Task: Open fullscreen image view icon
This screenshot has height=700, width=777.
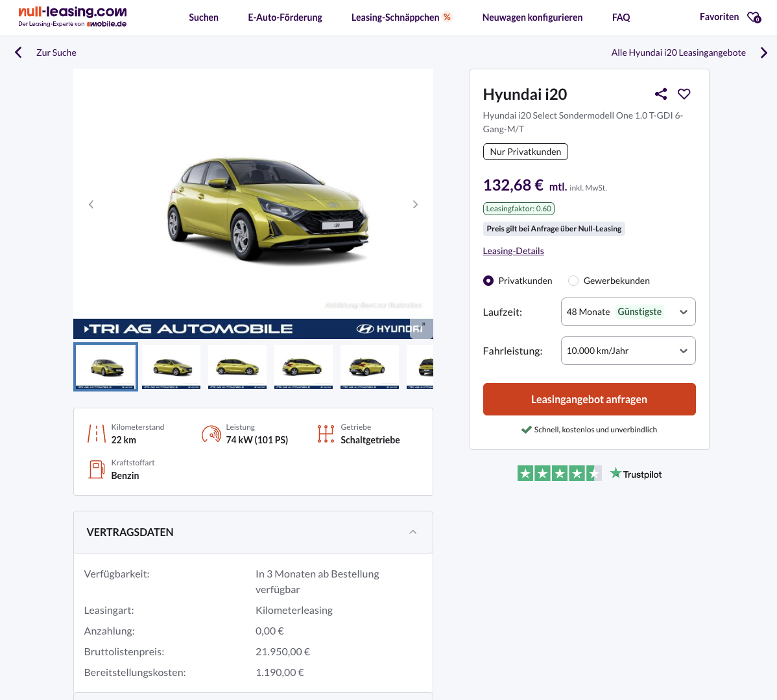Action: coord(422,328)
